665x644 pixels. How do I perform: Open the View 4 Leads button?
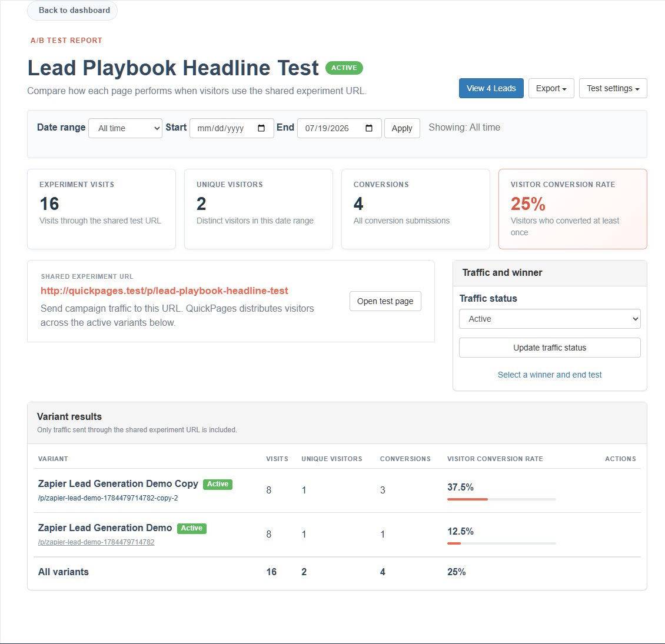[x=491, y=88]
